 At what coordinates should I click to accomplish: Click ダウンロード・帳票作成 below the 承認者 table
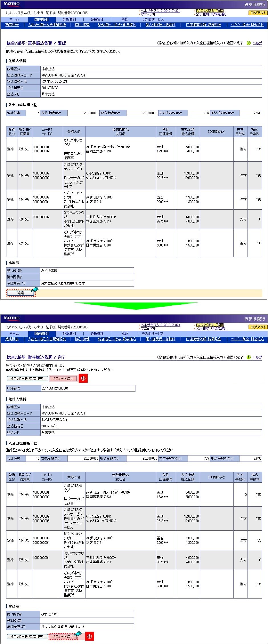pos(27,637)
